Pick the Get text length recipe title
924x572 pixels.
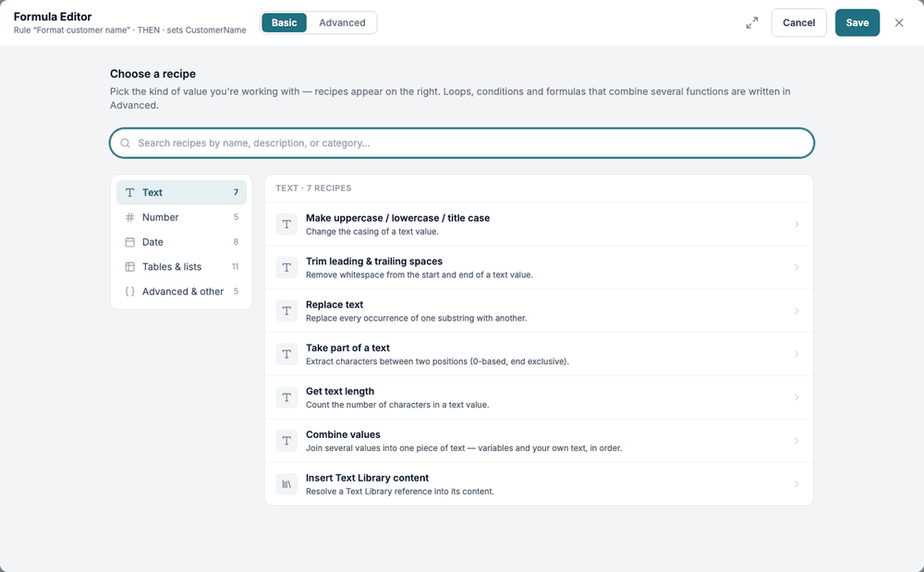[340, 391]
